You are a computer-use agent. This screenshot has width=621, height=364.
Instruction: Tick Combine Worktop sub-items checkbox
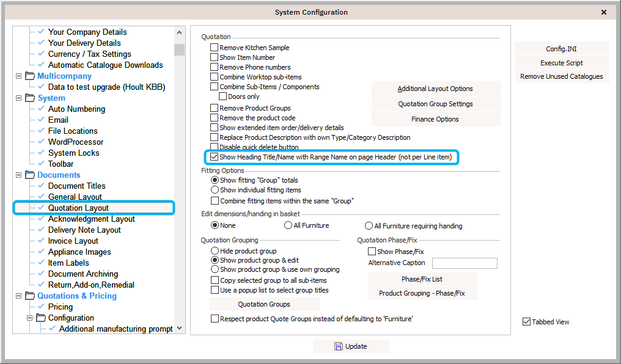(215, 77)
